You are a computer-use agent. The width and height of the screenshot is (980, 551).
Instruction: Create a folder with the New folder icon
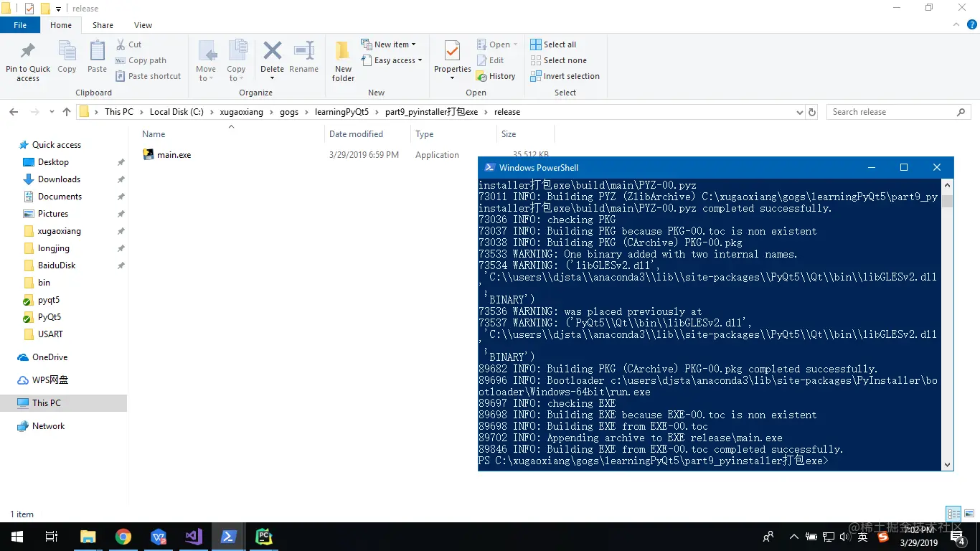tap(342, 57)
